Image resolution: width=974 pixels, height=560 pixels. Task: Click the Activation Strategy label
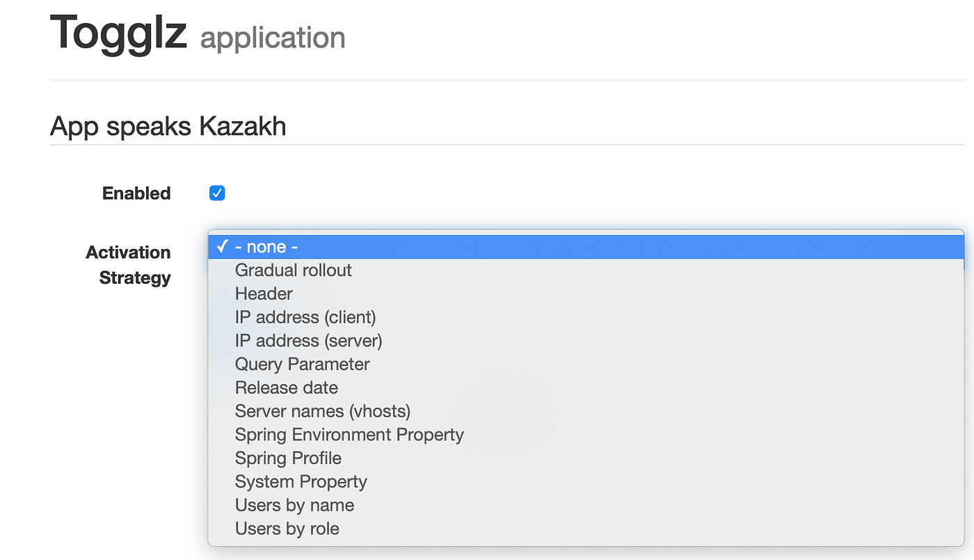tap(129, 265)
